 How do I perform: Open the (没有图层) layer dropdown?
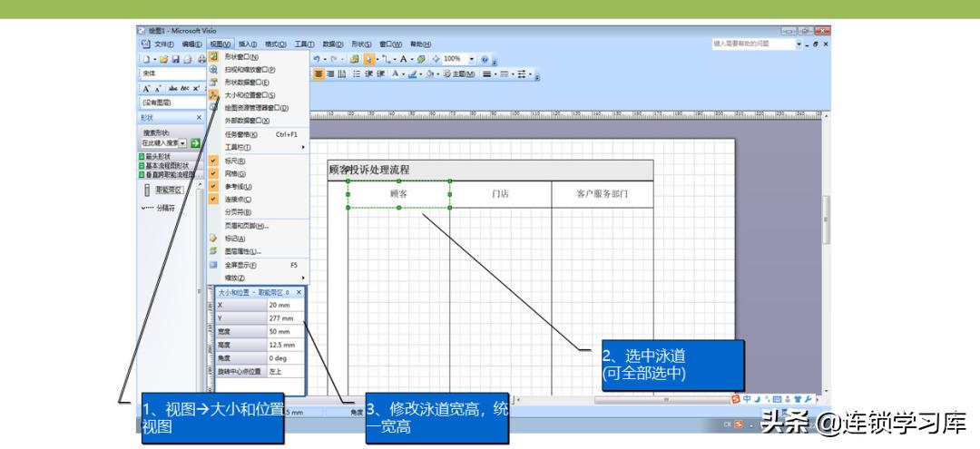pos(173,102)
